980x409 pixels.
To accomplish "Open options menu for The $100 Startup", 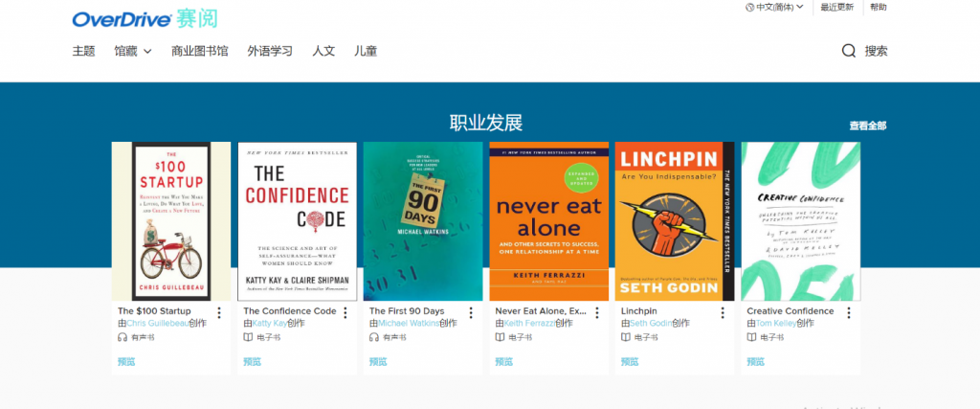I will [219, 312].
